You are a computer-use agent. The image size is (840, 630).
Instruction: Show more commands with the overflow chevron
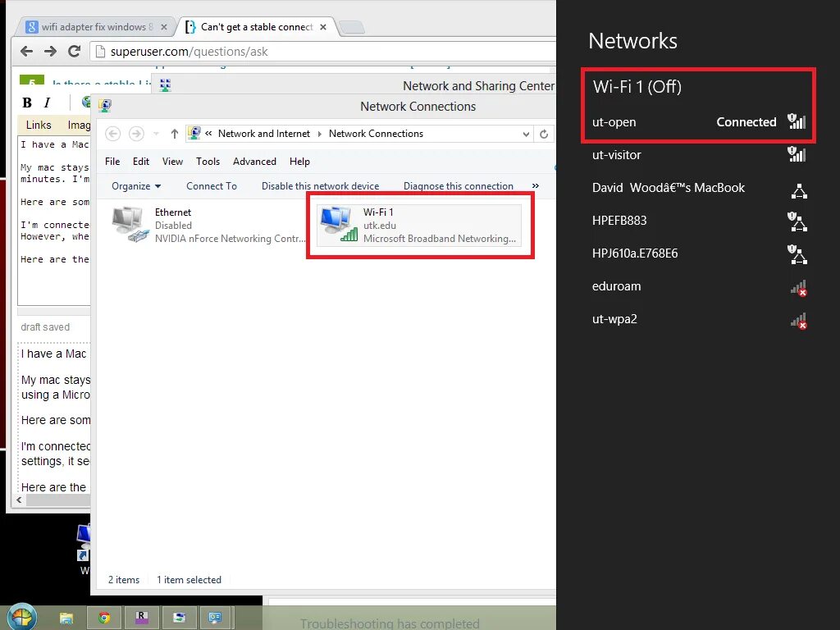click(535, 186)
